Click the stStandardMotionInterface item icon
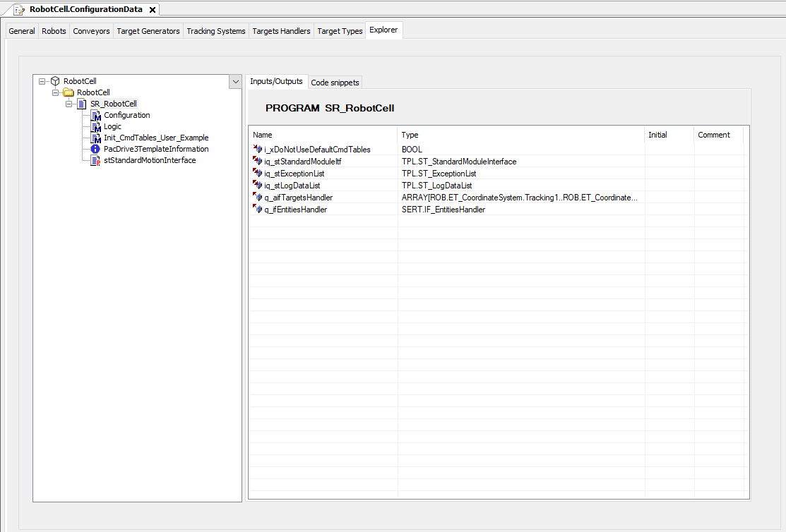The width and height of the screenshot is (786, 532). (96, 161)
